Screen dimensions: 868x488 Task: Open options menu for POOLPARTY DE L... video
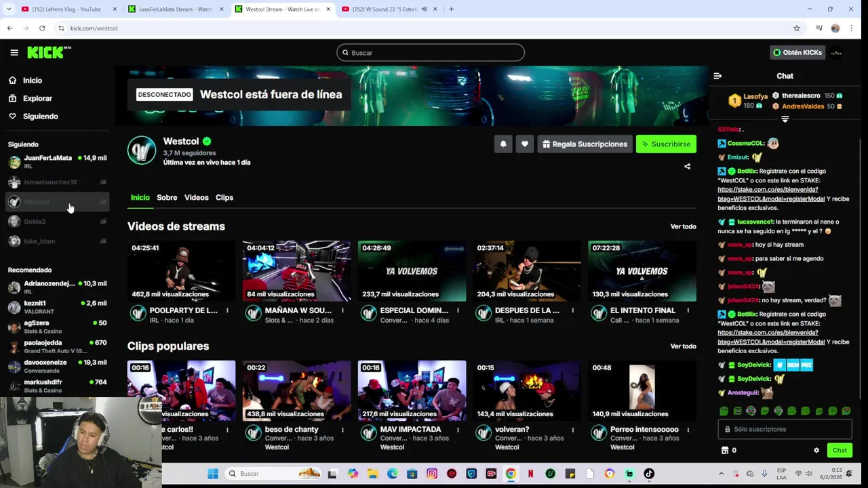pyautogui.click(x=227, y=310)
